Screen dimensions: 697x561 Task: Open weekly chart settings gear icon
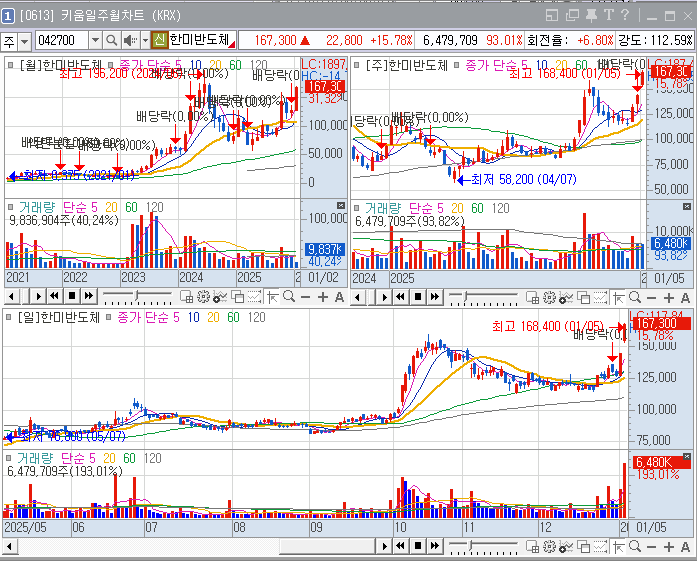click(549, 298)
